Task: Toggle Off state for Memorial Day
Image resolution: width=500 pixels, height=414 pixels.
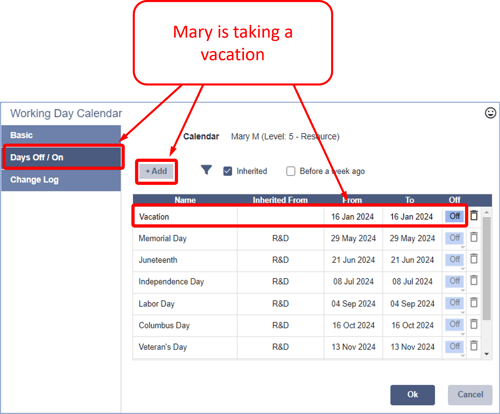Action: [x=455, y=238]
